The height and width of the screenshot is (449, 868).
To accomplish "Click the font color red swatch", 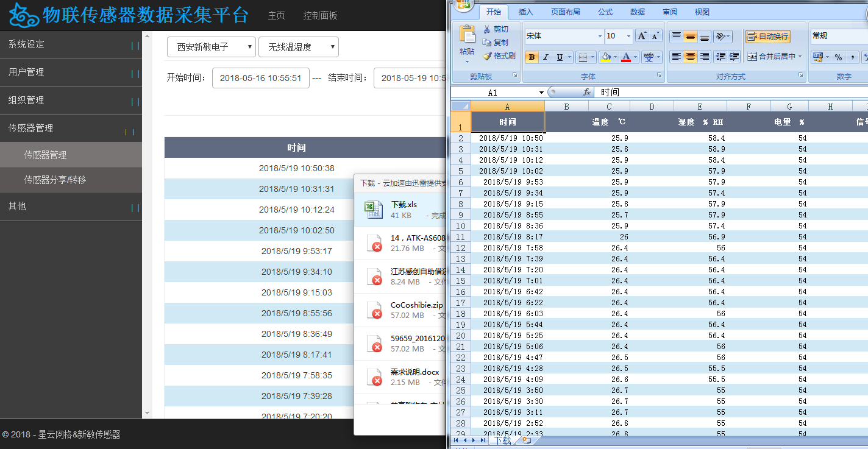I will (x=626, y=57).
